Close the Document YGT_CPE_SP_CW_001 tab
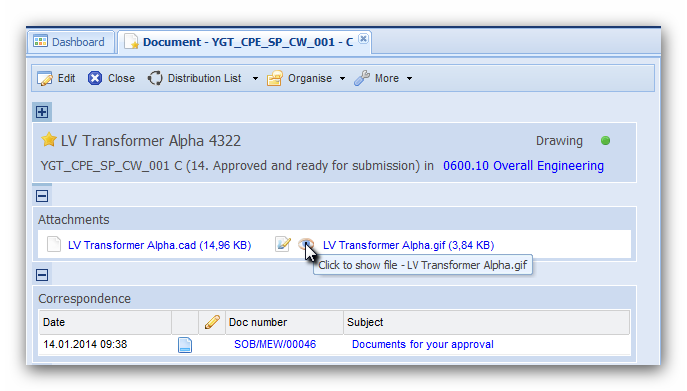 coord(363,39)
